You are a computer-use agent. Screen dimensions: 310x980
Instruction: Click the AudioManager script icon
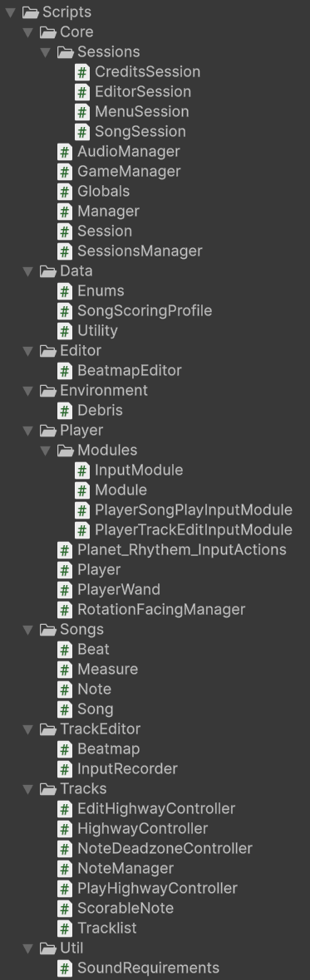65,151
